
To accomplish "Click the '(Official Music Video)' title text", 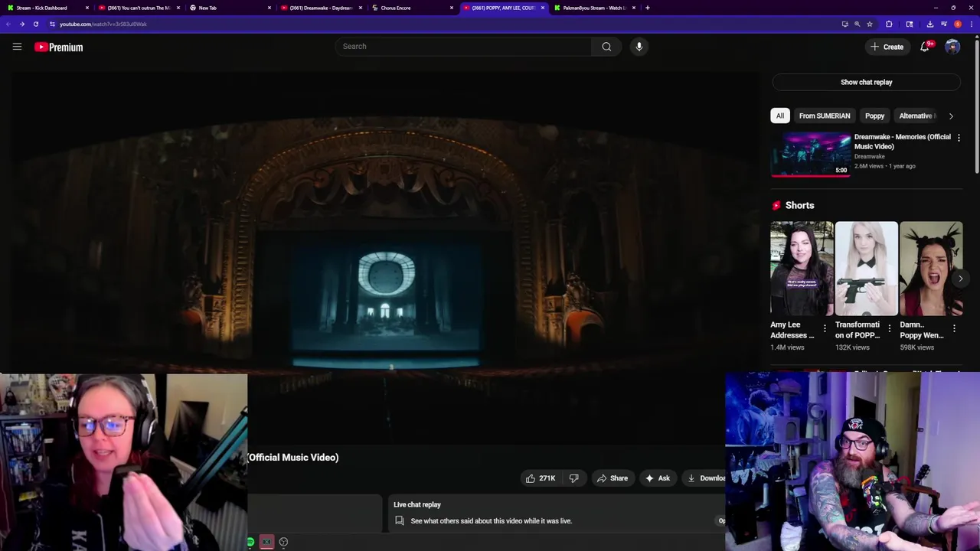I will [292, 457].
